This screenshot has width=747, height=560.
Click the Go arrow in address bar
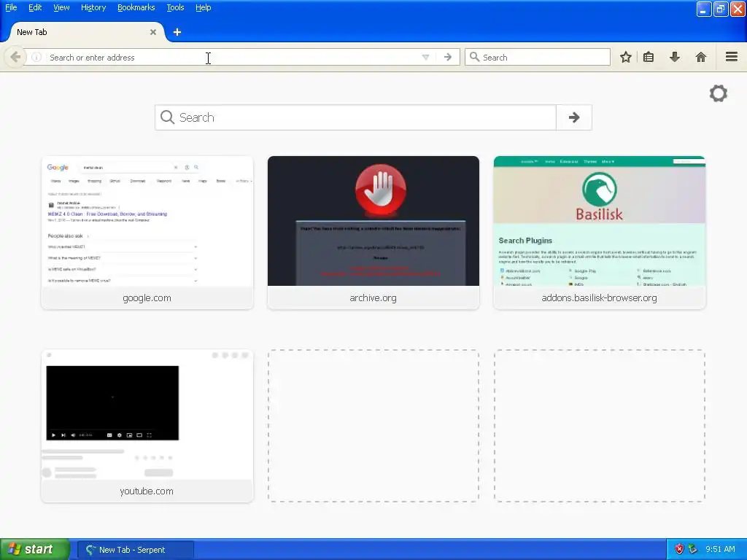point(448,57)
